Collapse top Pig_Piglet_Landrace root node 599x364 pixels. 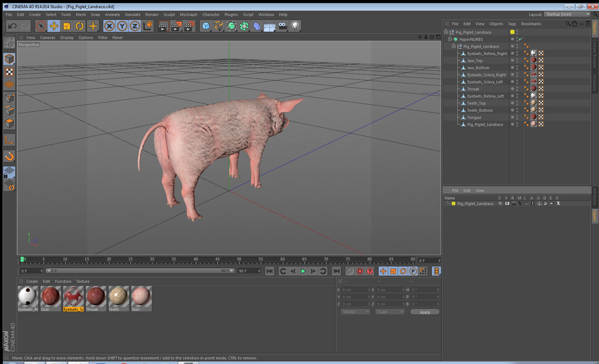pyautogui.click(x=446, y=32)
